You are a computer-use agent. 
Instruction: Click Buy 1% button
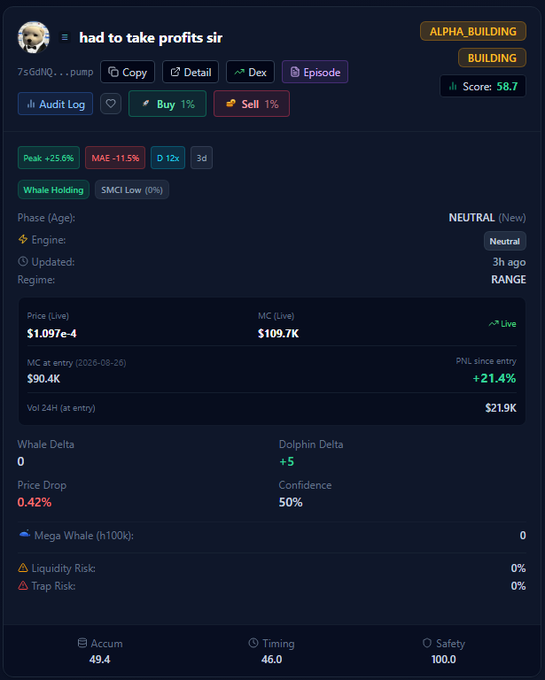(x=167, y=104)
